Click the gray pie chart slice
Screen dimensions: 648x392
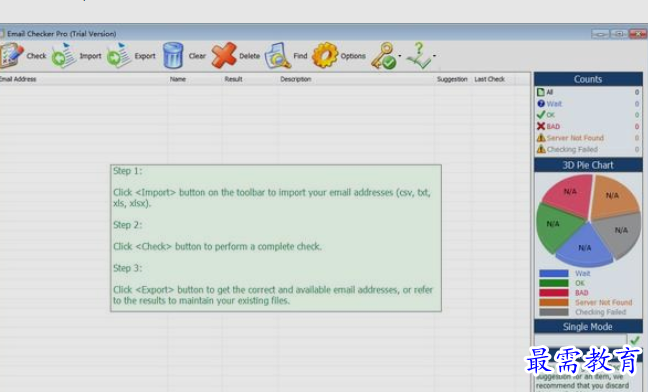[619, 233]
